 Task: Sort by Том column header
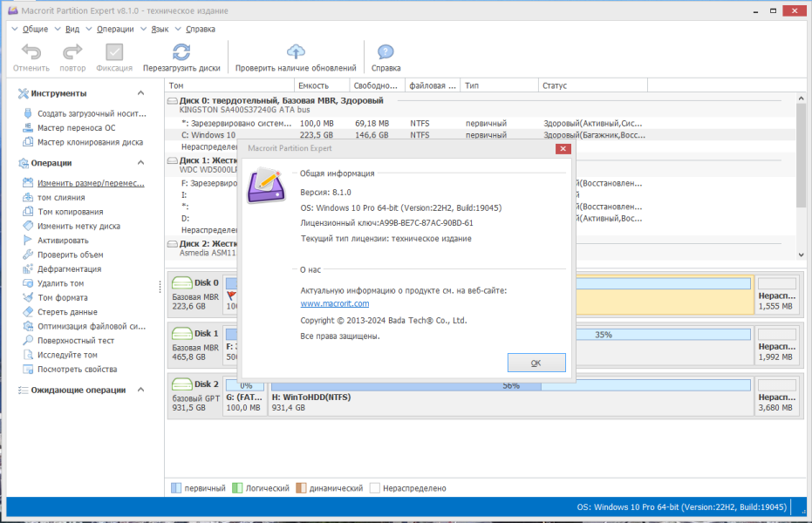[230, 85]
